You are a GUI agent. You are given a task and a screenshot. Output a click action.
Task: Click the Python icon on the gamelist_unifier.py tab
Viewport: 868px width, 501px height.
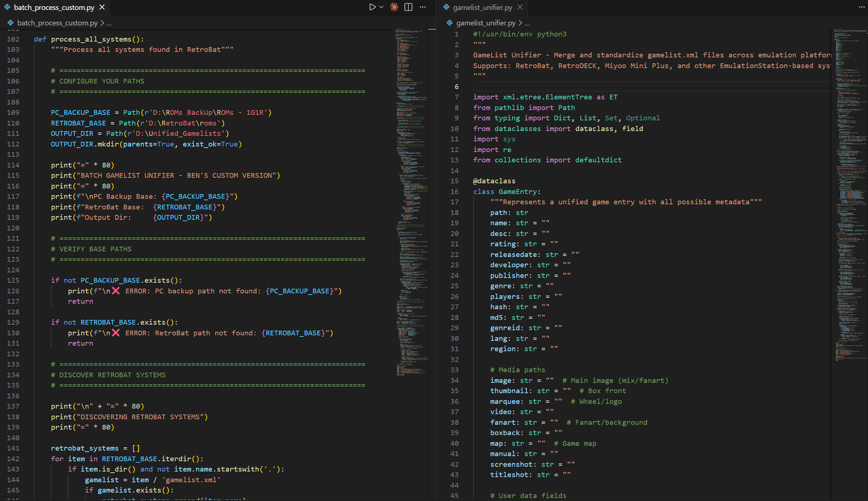point(446,7)
